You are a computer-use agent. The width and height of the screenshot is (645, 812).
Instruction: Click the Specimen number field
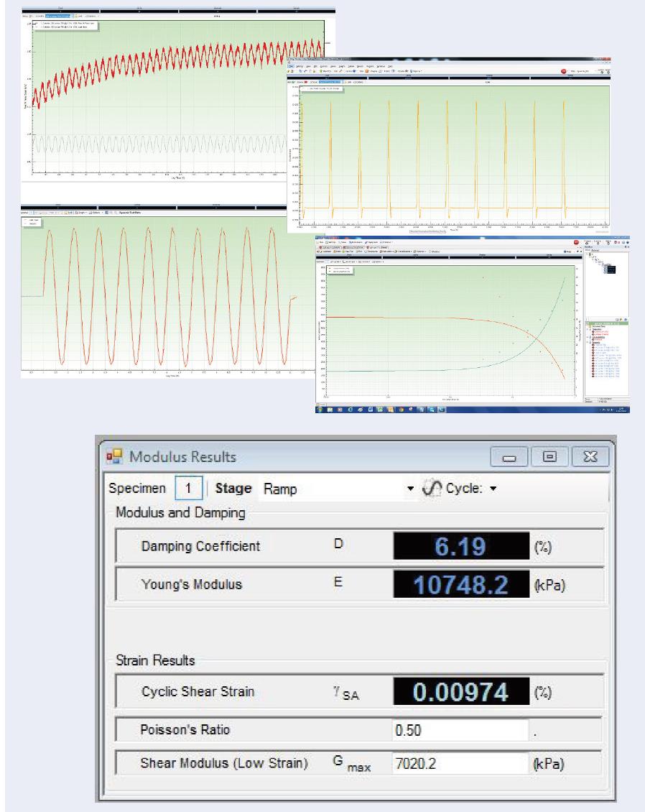[x=190, y=489]
